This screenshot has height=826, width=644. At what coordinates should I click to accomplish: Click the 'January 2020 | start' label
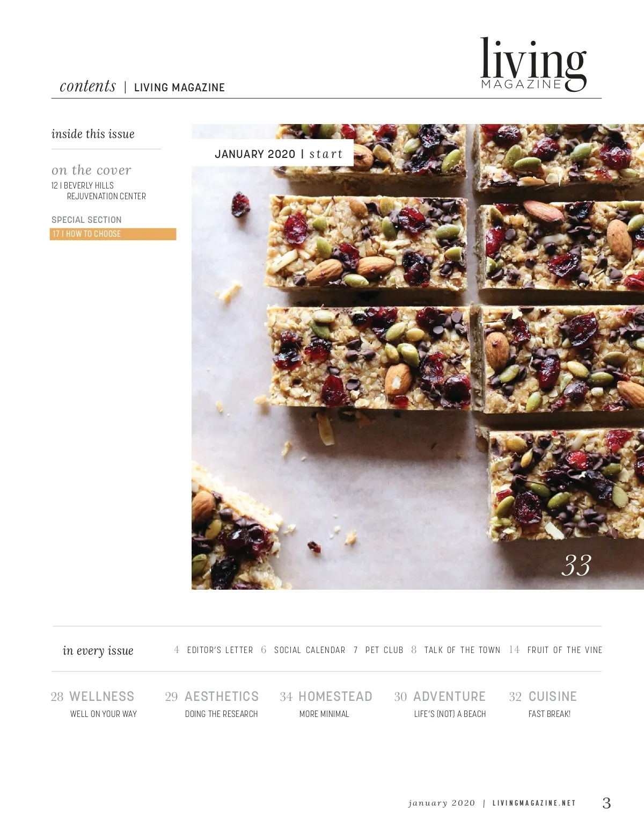pos(279,154)
